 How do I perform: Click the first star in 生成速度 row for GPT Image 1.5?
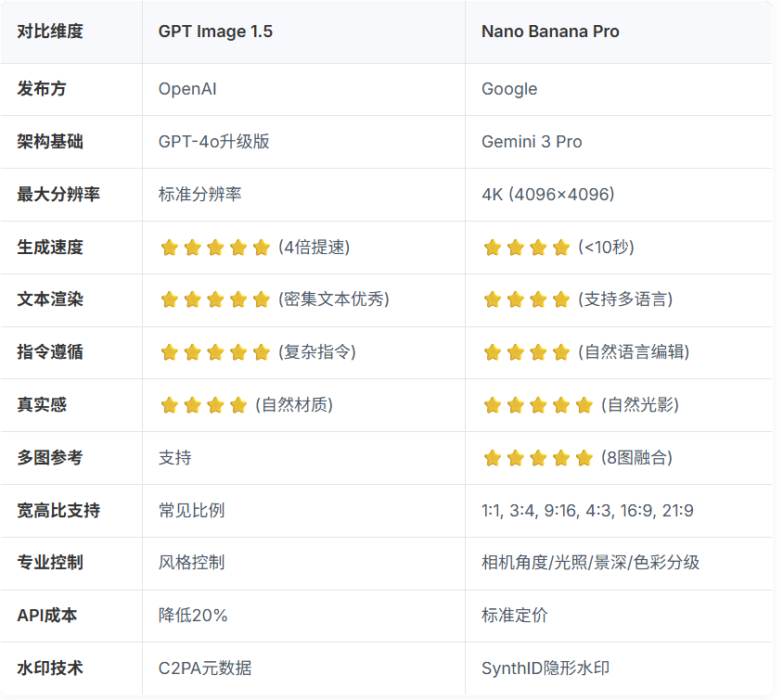(x=167, y=248)
